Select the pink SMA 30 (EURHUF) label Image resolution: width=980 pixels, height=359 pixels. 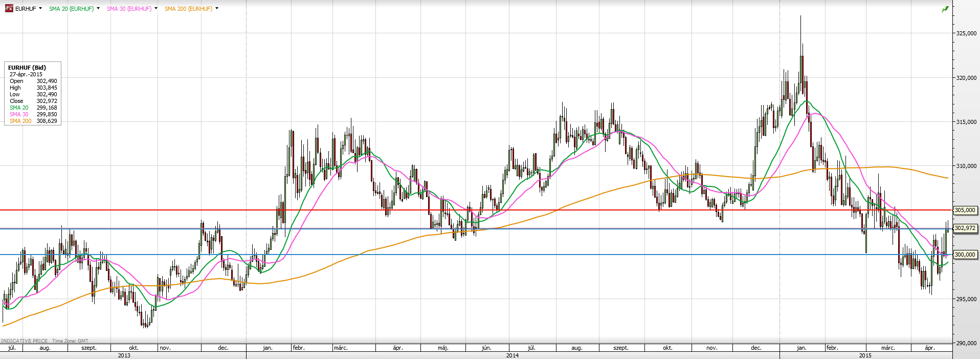pos(129,9)
